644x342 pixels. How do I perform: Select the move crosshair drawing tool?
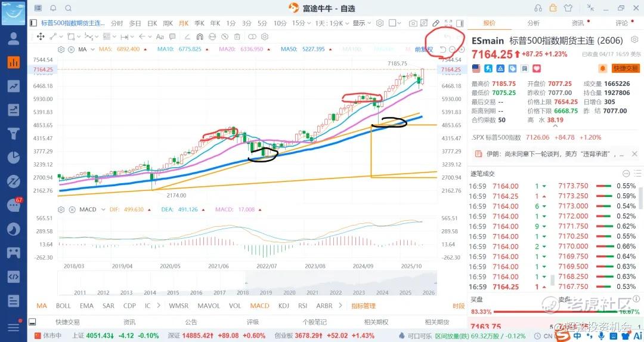tap(41, 36)
